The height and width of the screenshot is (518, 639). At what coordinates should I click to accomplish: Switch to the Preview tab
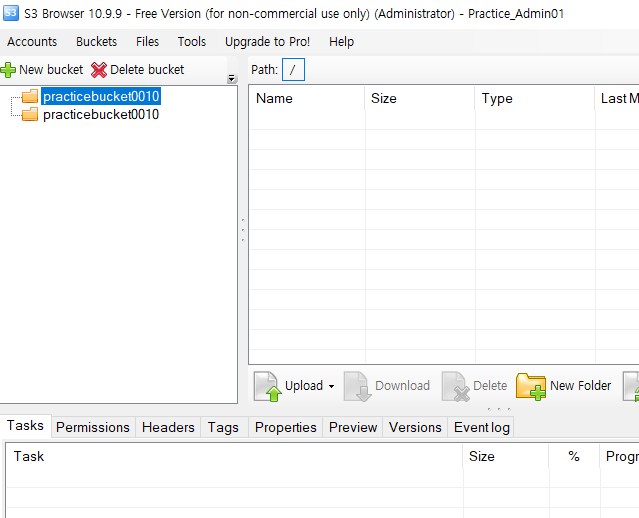[x=353, y=427]
